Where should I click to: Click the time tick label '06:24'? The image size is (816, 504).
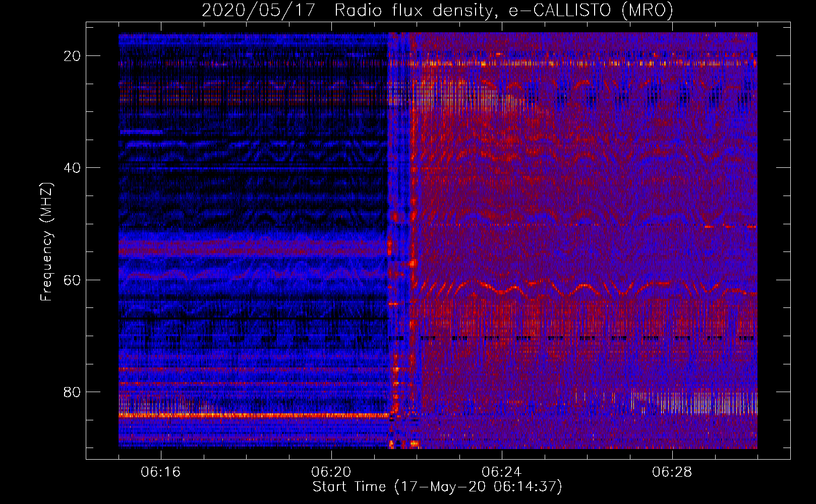click(502, 472)
